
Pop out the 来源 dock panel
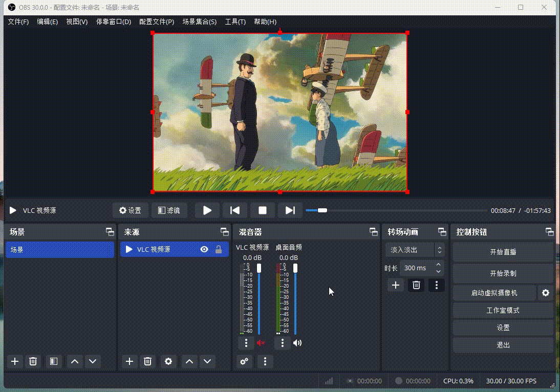point(225,232)
